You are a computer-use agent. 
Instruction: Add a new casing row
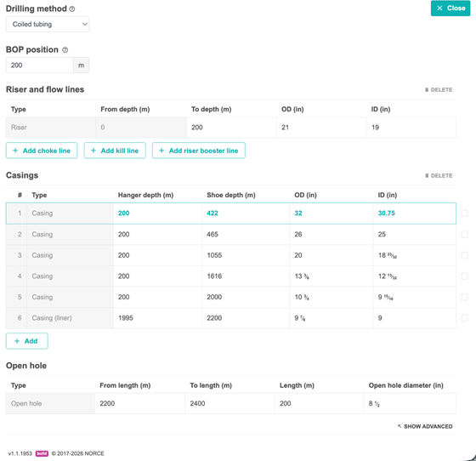[26, 341]
